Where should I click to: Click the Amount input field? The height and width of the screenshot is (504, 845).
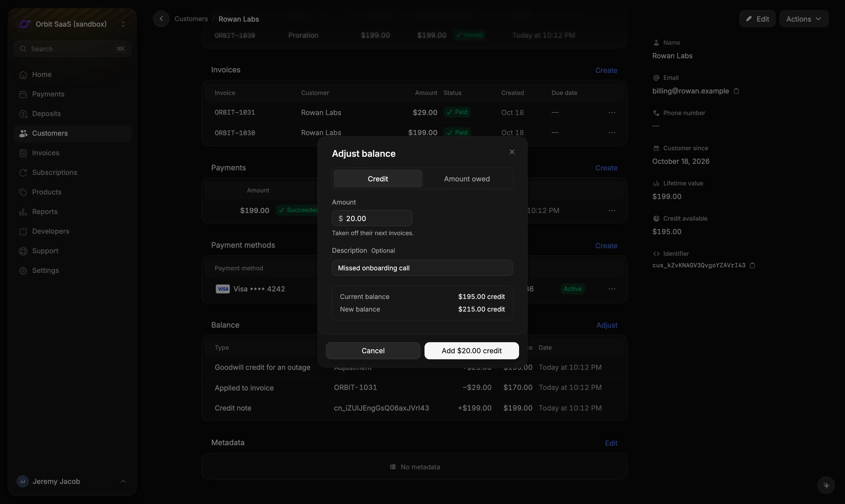coord(372,218)
